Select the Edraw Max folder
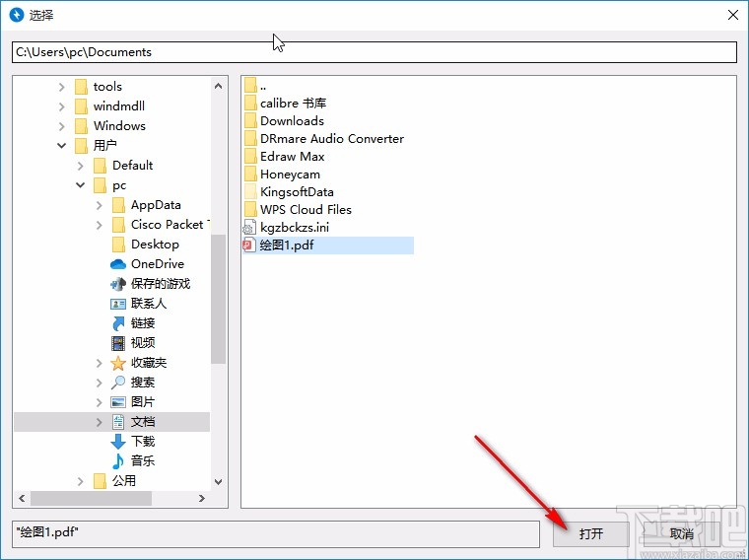The image size is (749, 560). pos(293,157)
